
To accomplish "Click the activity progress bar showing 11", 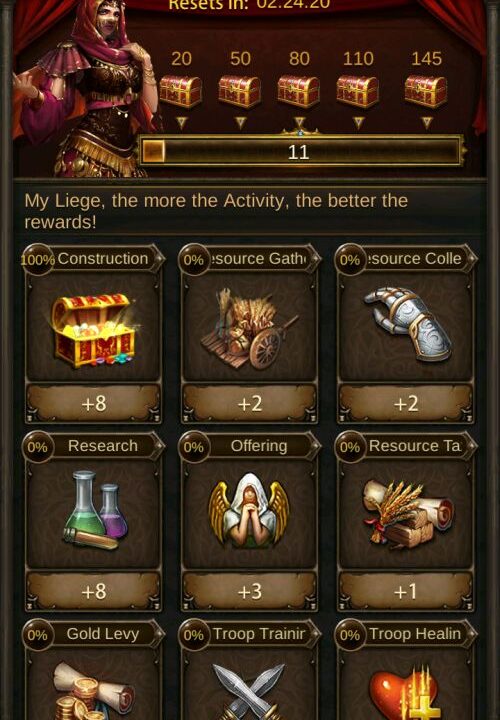I will [x=301, y=151].
